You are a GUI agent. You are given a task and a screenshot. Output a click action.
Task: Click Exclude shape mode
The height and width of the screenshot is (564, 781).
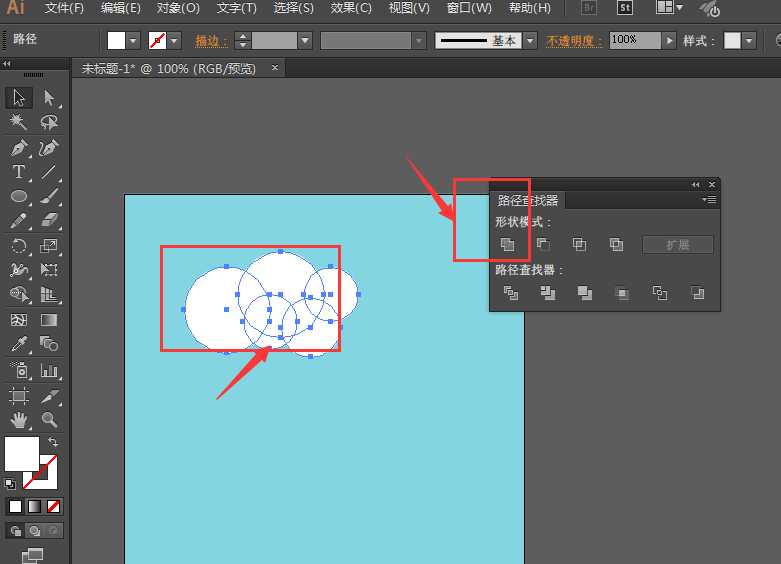(616, 245)
